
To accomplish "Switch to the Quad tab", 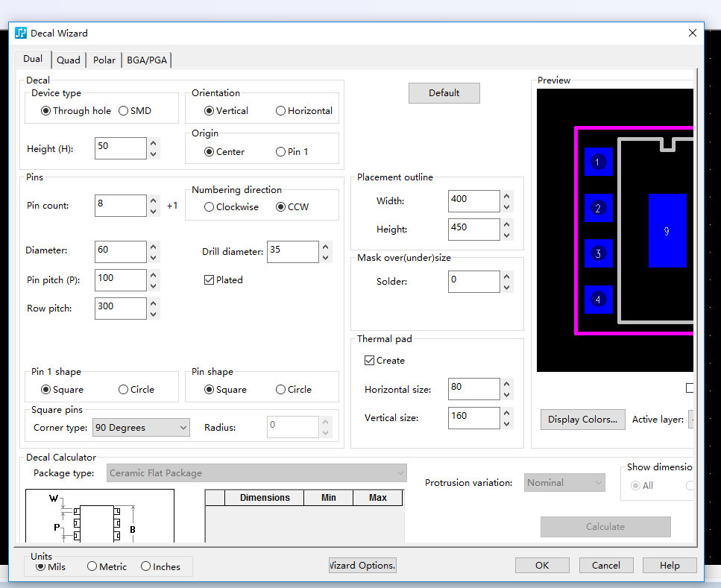I will (68, 60).
